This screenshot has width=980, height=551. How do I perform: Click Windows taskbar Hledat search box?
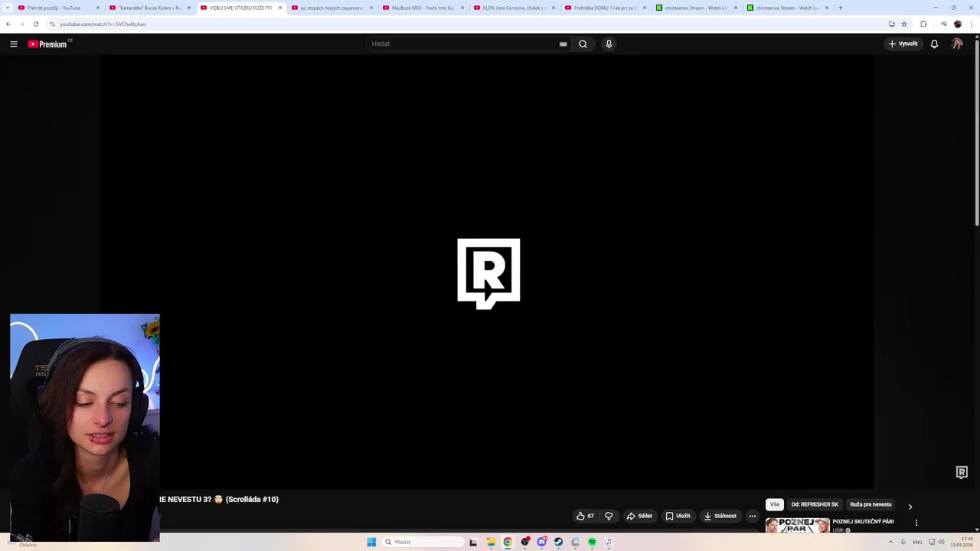[424, 542]
